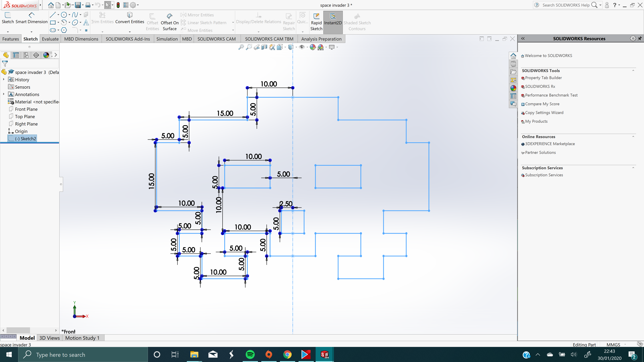Viewport: 644px width, 362px height.
Task: Select the sketch Text tool
Action: [x=86, y=22]
